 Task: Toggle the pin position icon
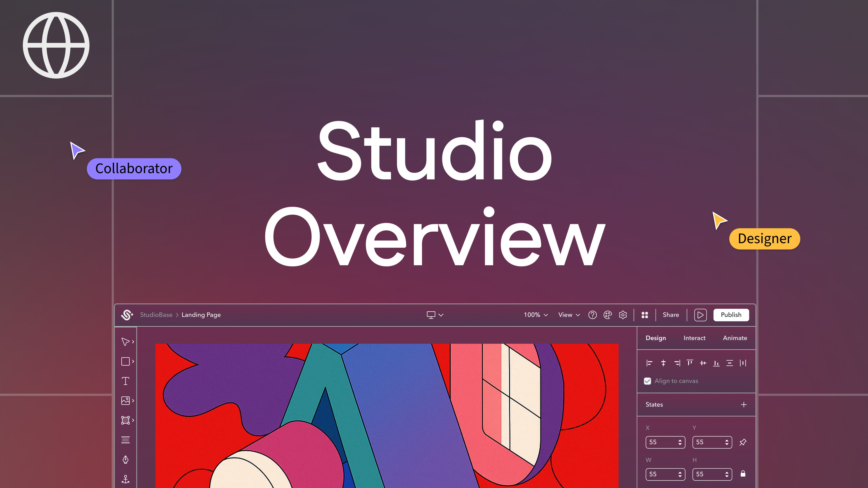(x=743, y=442)
